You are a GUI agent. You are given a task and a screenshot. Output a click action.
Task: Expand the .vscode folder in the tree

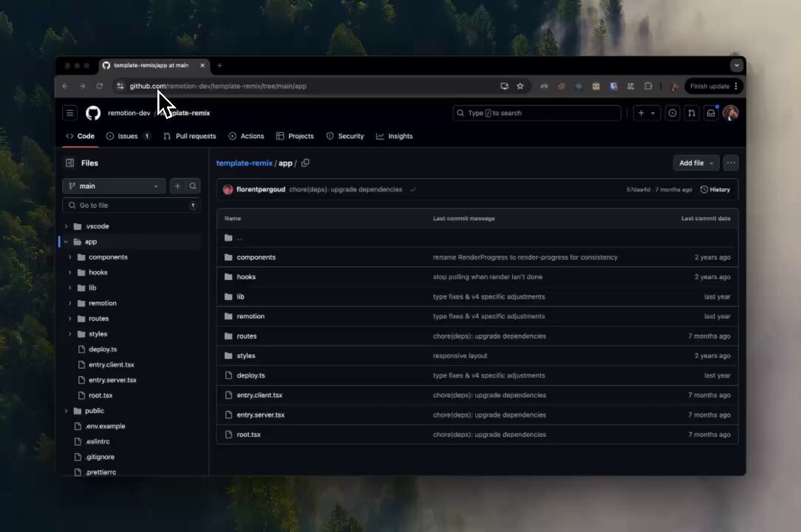66,226
